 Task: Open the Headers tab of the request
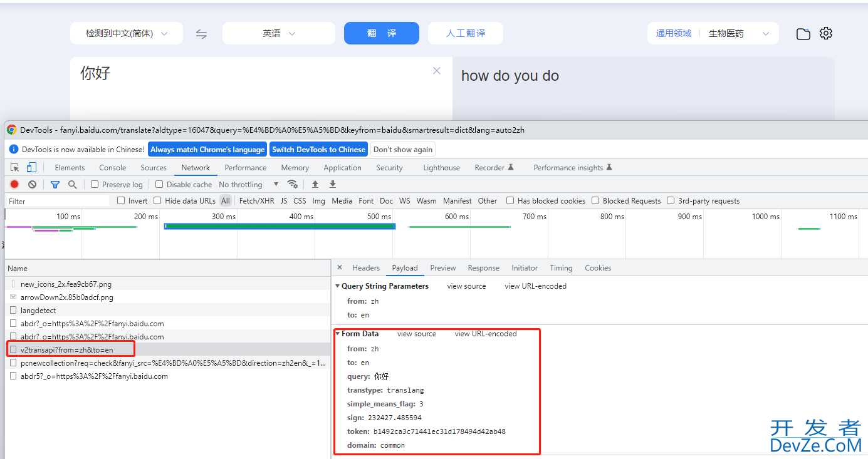(x=366, y=267)
